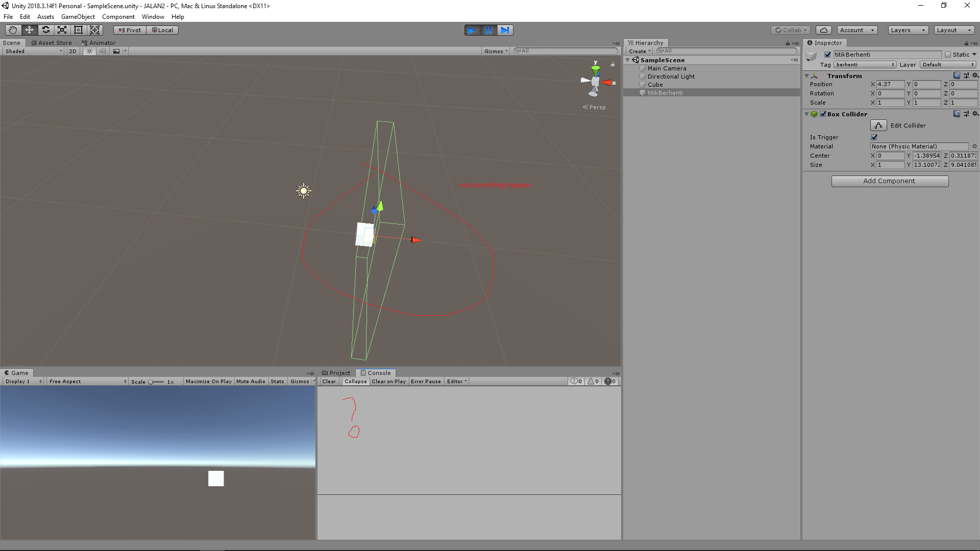Viewport: 980px width, 551px height.
Task: Select the combined Transform tool
Action: (x=94, y=30)
